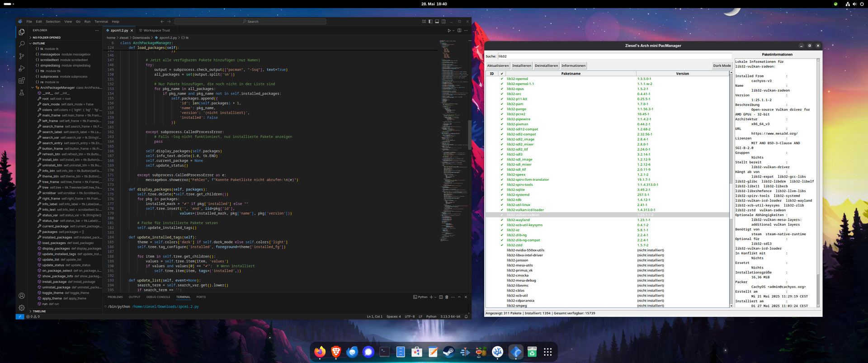Toggle primary sidebar visibility layout icon
Viewport: 868px width, 363px height.
coord(430,21)
